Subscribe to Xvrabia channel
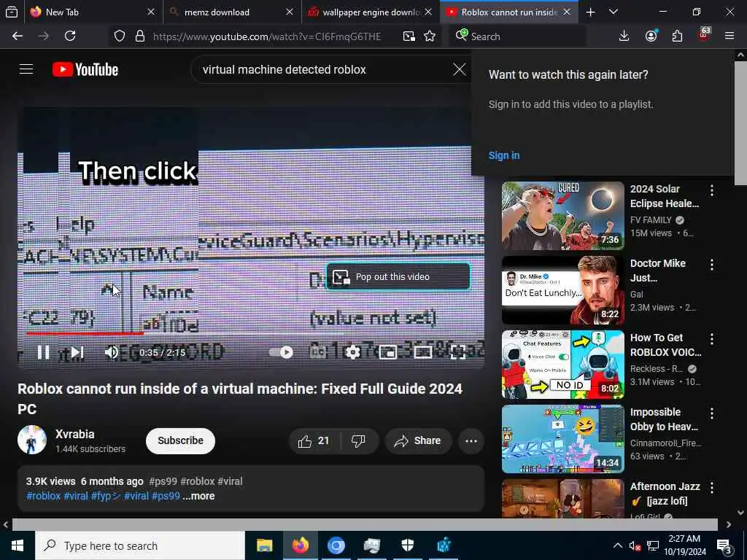Image resolution: width=747 pixels, height=560 pixels. pos(181,441)
